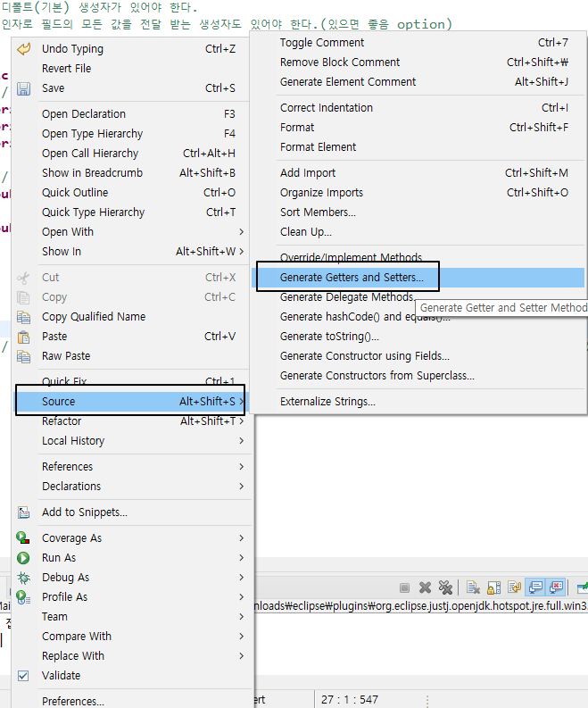
Task: Toggle the console Scroll Lock icon
Action: point(494,587)
